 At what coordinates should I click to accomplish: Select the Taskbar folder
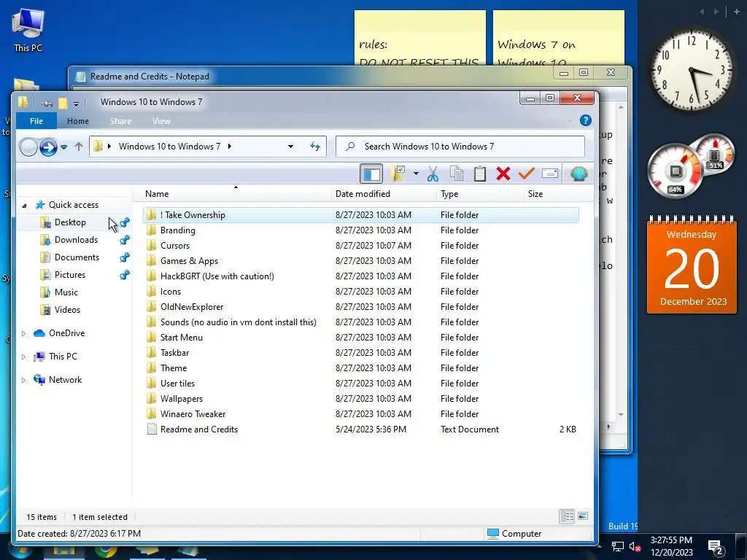click(x=174, y=353)
